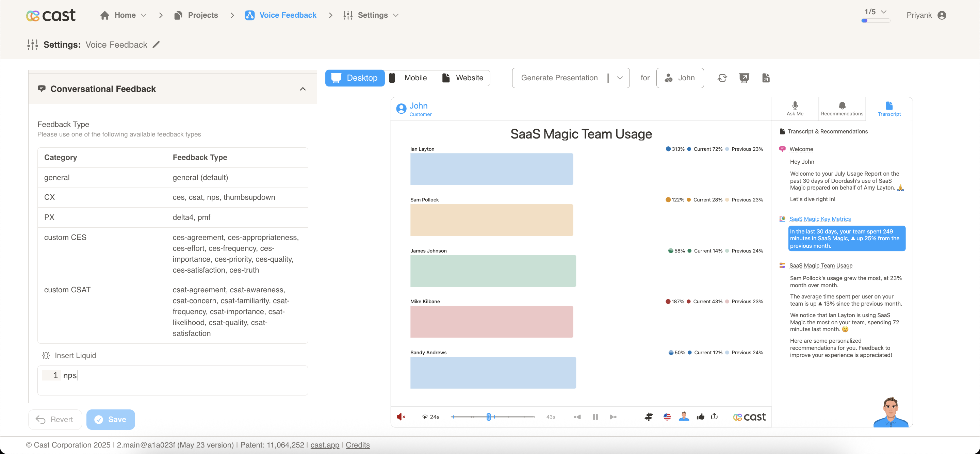
Task: Go to Voice Feedback in breadcrumb
Action: coord(288,15)
